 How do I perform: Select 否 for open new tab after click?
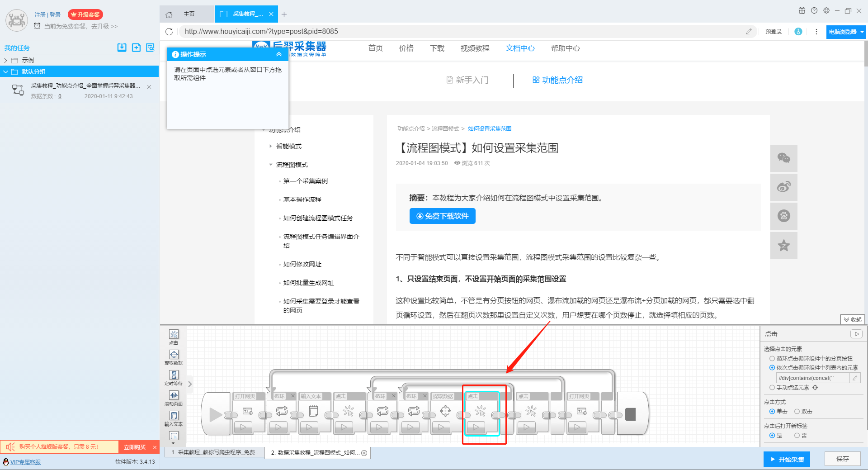[x=797, y=435]
